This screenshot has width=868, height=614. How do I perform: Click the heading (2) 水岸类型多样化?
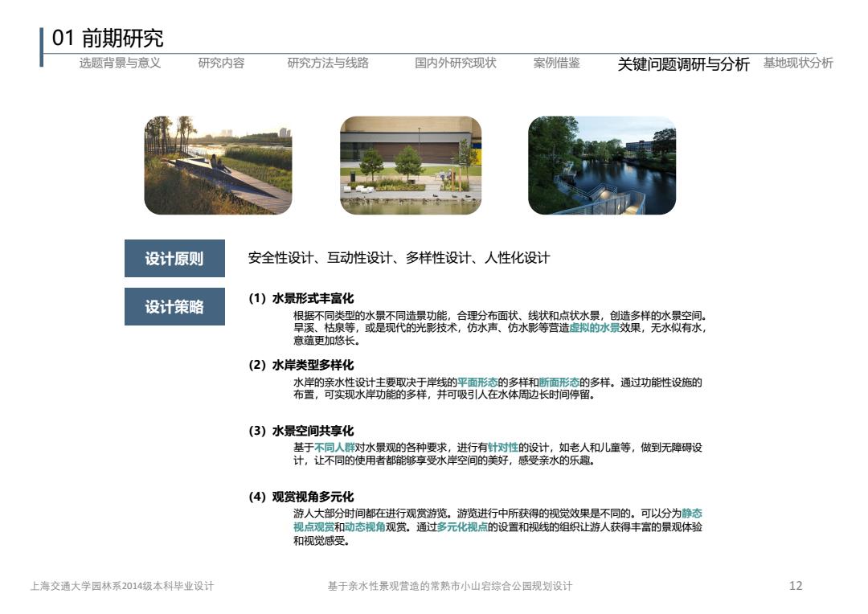[301, 365]
